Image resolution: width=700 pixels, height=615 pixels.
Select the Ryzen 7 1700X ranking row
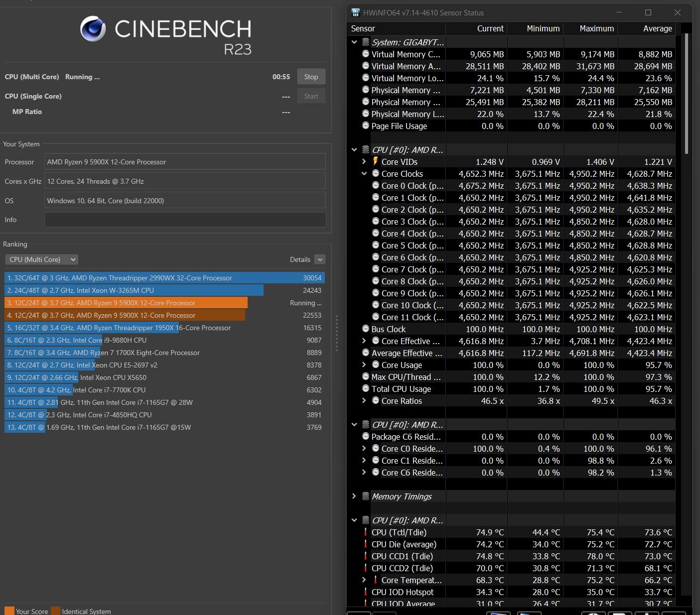164,353
